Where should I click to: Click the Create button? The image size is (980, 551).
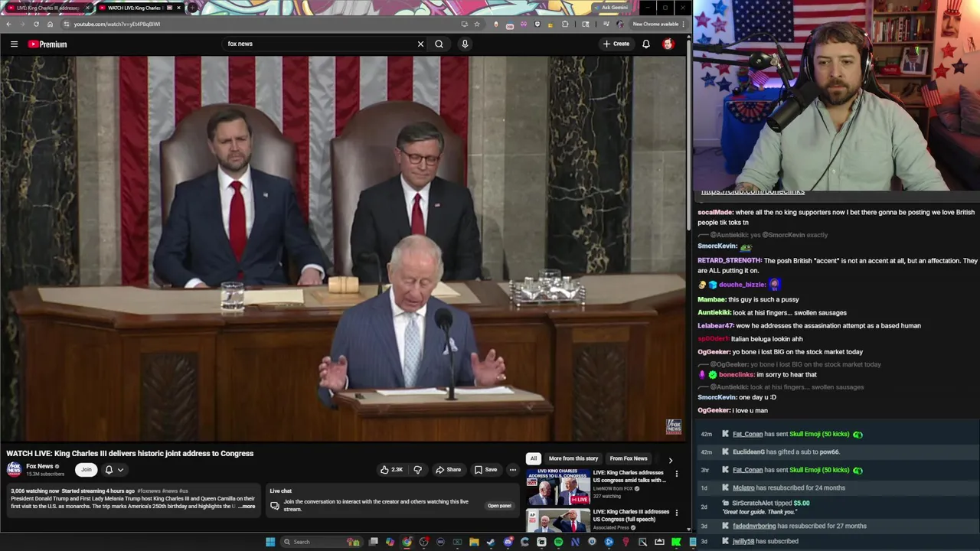click(x=616, y=44)
